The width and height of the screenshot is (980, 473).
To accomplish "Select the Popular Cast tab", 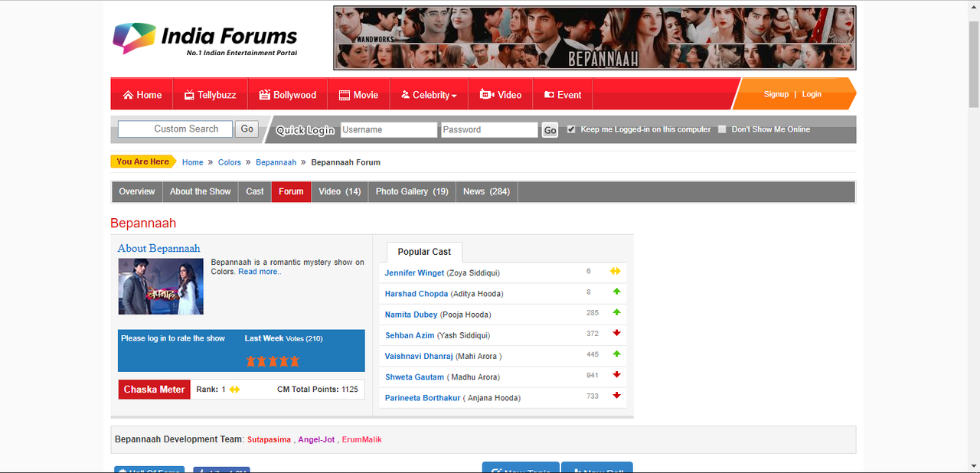I will point(424,252).
